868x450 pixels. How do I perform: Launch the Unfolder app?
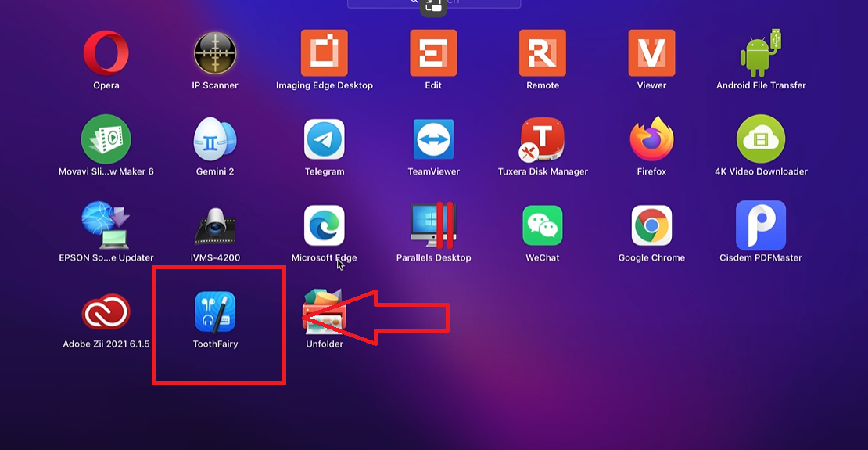[x=324, y=311]
